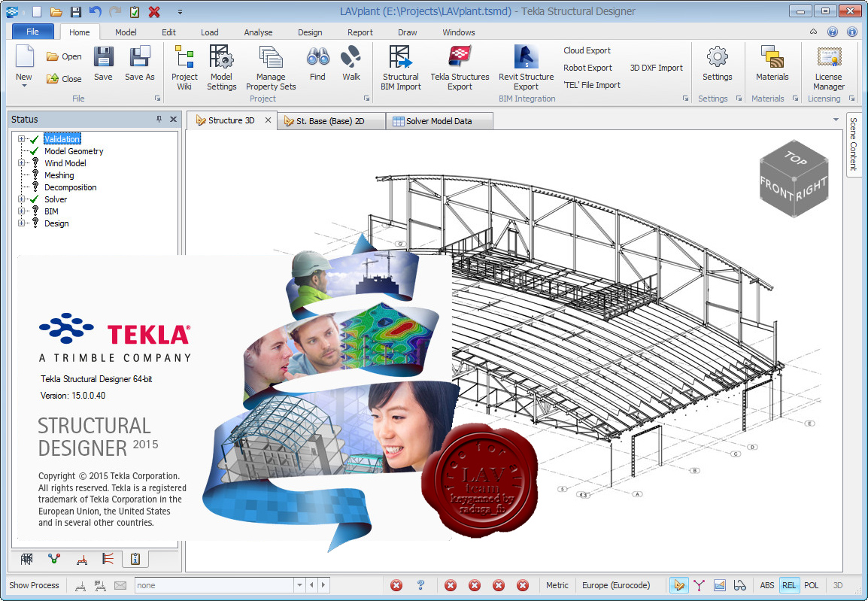Screen dimensions: 868x601
Task: Expand the Validation tree node
Action: coord(22,139)
